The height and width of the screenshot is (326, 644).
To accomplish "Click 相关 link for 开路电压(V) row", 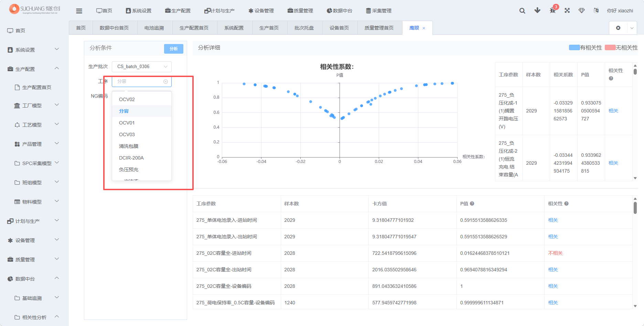I will [613, 111].
